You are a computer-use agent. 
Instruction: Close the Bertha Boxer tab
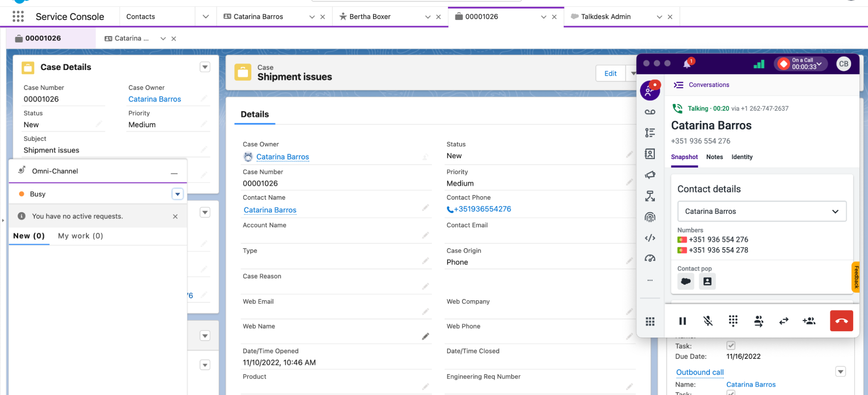(439, 17)
